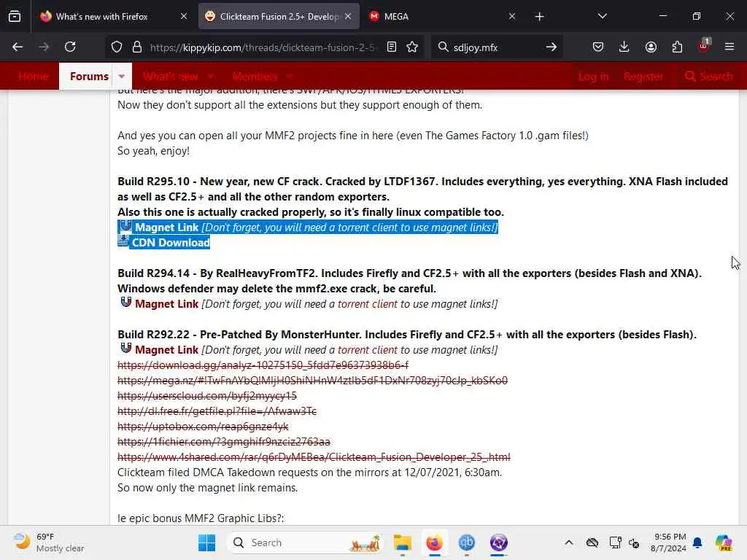
Task: List all tabs with chevron dropdown
Action: tap(602, 16)
